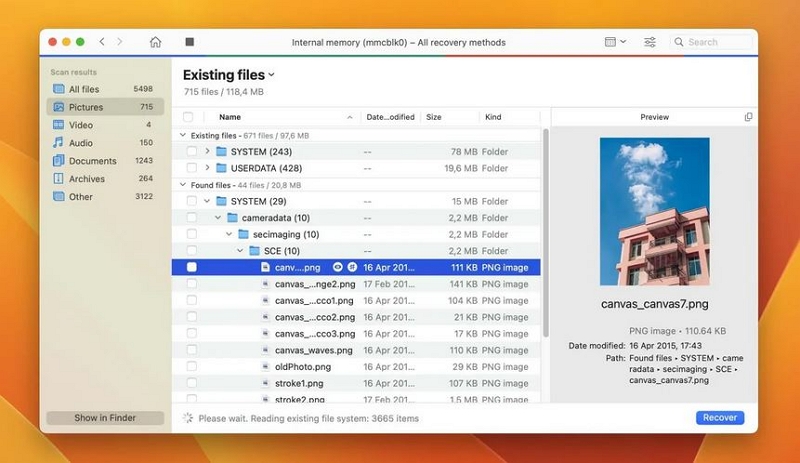
Task: Check the selected canv....png row checkbox
Action: 191,267
